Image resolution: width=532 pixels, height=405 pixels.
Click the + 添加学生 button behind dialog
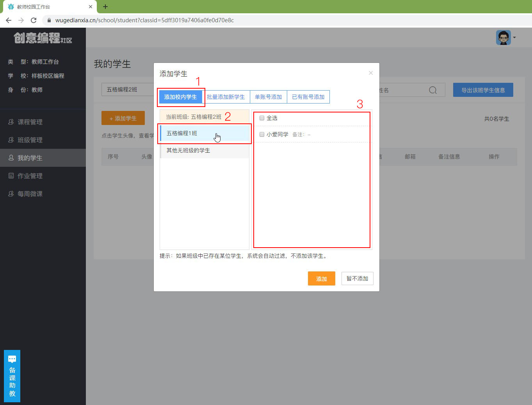click(x=123, y=118)
